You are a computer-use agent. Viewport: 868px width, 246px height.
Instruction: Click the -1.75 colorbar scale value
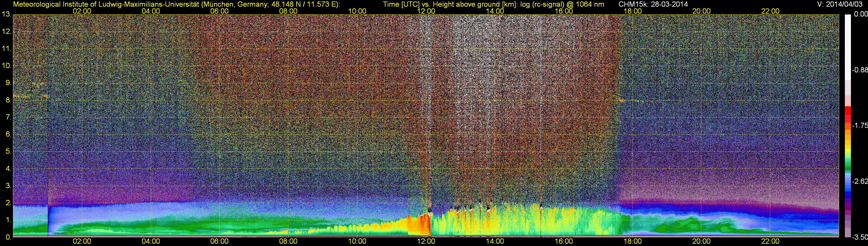pos(860,126)
